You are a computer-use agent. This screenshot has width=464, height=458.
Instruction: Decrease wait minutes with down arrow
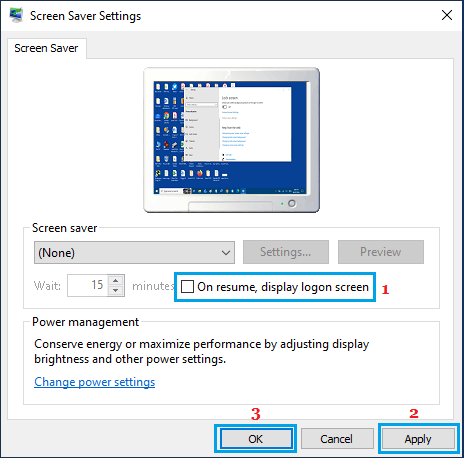pyautogui.click(x=116, y=291)
